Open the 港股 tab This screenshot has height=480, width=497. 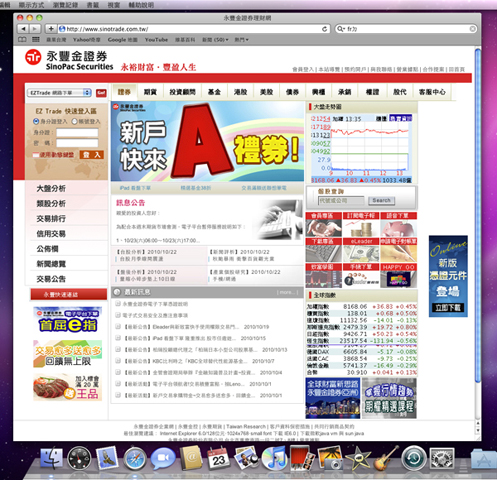point(240,92)
